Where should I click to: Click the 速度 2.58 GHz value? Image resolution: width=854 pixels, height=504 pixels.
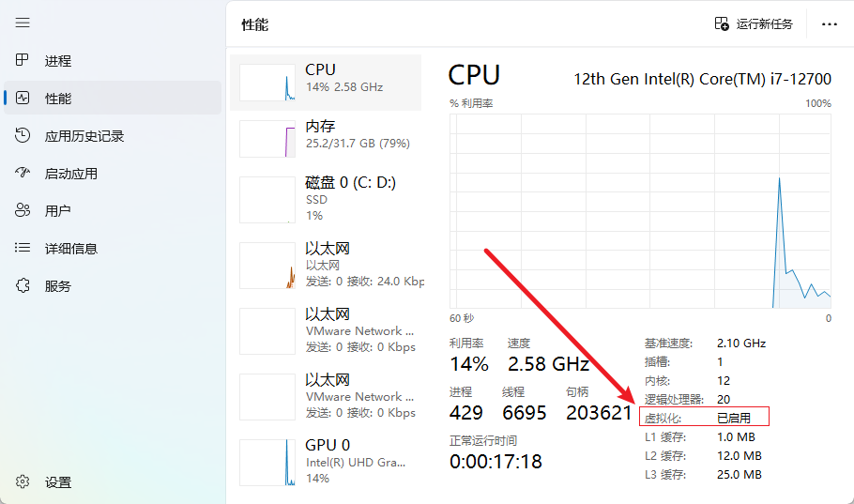click(548, 364)
